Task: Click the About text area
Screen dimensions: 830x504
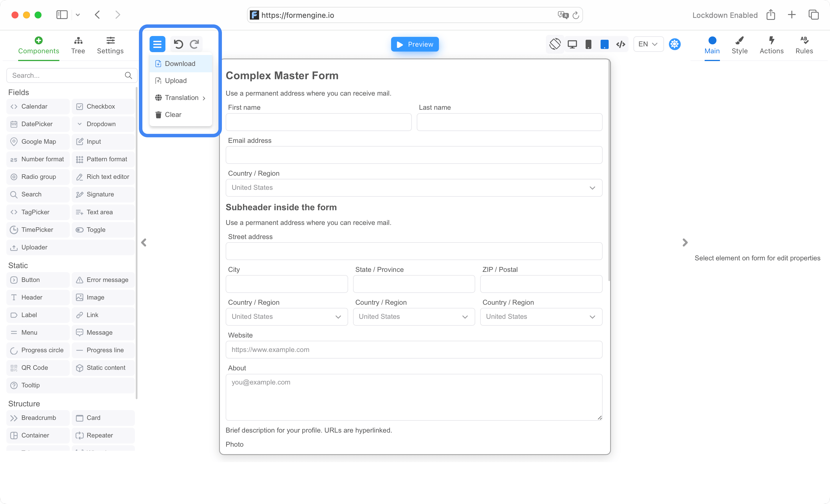Action: [x=414, y=397]
